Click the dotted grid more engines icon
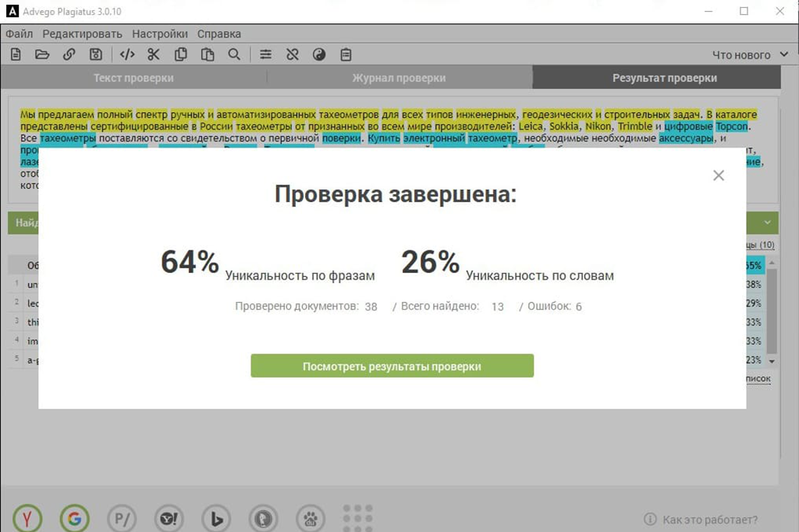The height and width of the screenshot is (532, 799). click(x=357, y=518)
